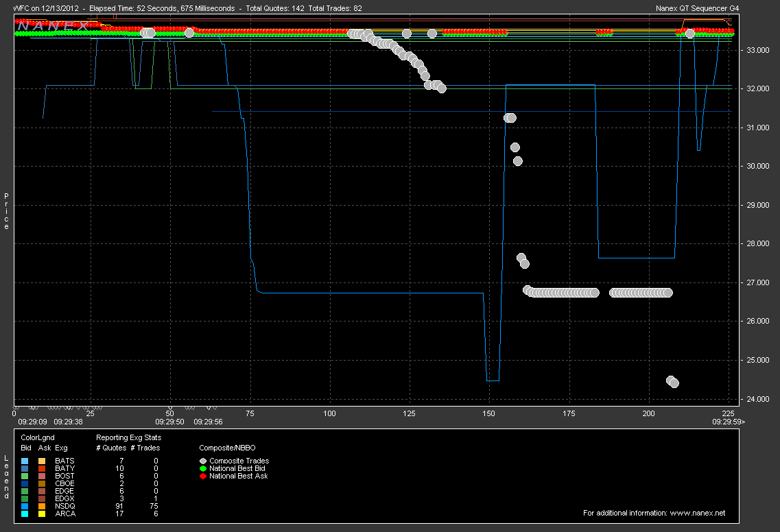Select the National Best Bid label
Image resolution: width=780 pixels, height=532 pixels.
click(237, 468)
